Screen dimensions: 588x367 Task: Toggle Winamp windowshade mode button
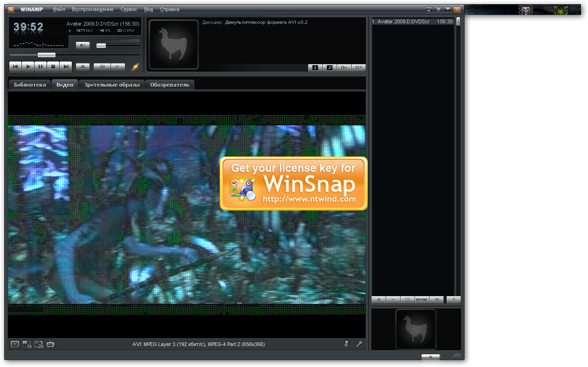pos(448,9)
